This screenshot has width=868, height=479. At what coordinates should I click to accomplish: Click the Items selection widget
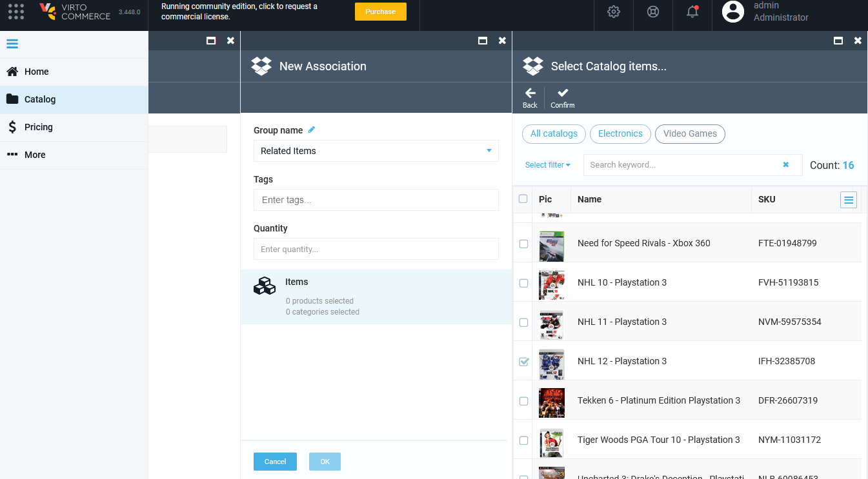376,297
